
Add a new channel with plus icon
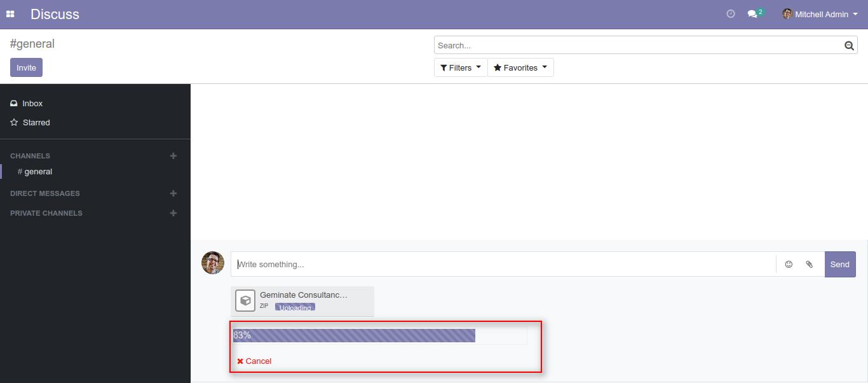173,156
